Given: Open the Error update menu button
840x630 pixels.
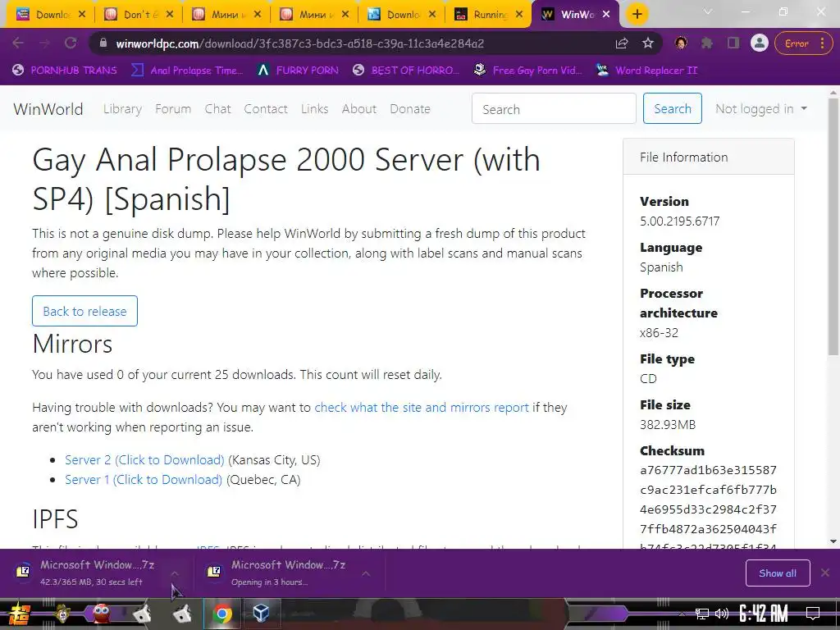Looking at the screenshot, I should (802, 43).
